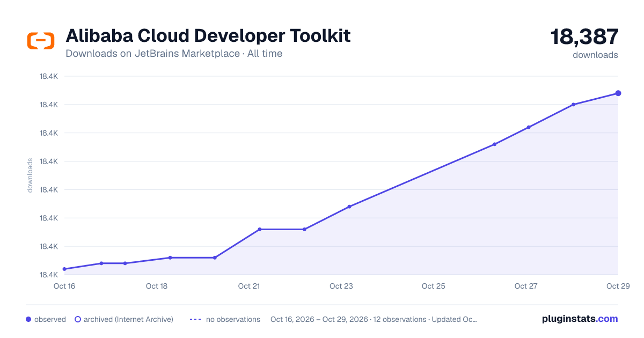The width and height of the screenshot is (644, 338).
Task: Click the first data point at Oct 16
Action: 64,269
